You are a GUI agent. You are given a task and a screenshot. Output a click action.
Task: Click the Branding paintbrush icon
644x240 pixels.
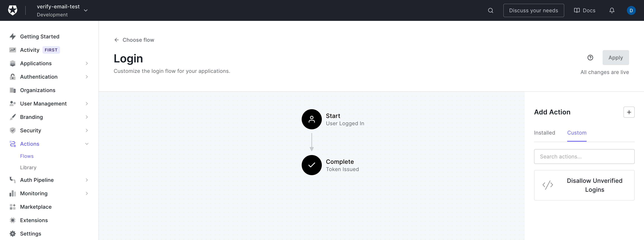pos(12,117)
